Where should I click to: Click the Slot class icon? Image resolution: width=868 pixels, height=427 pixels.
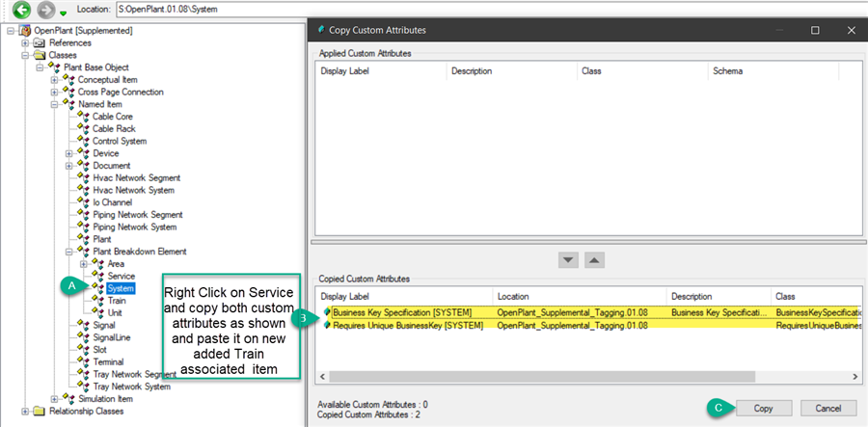(x=84, y=350)
